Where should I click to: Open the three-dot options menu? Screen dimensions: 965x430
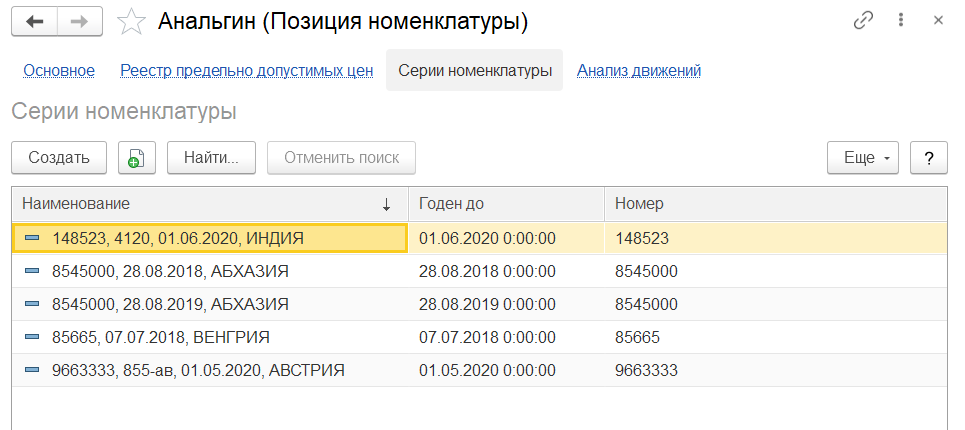coord(901,20)
